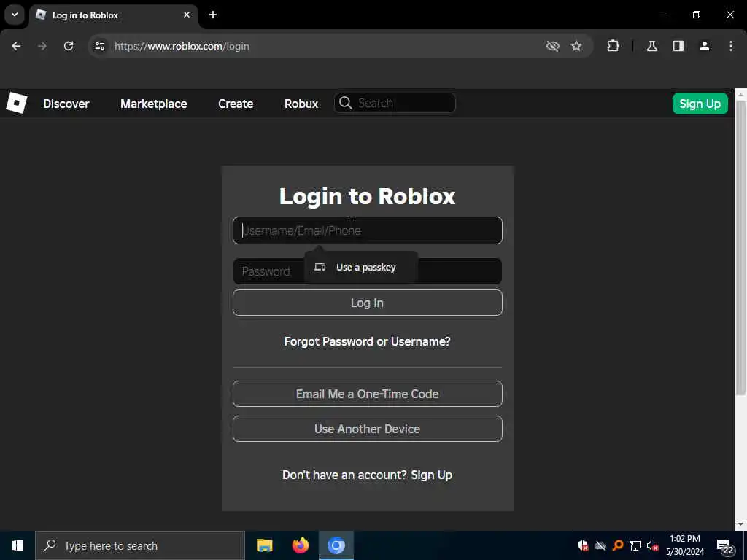Click the muted volume tray icon
Screen dimensions: 747x560
point(653,545)
